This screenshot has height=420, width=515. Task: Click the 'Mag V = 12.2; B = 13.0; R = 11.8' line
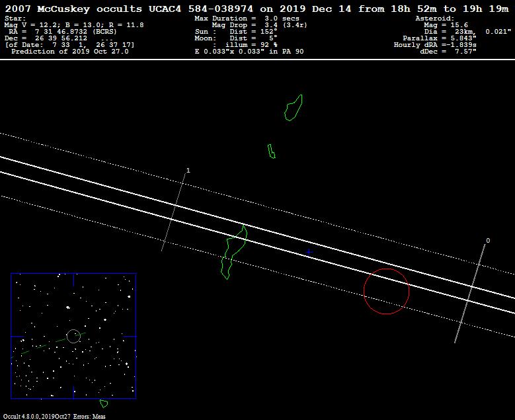tap(74, 25)
